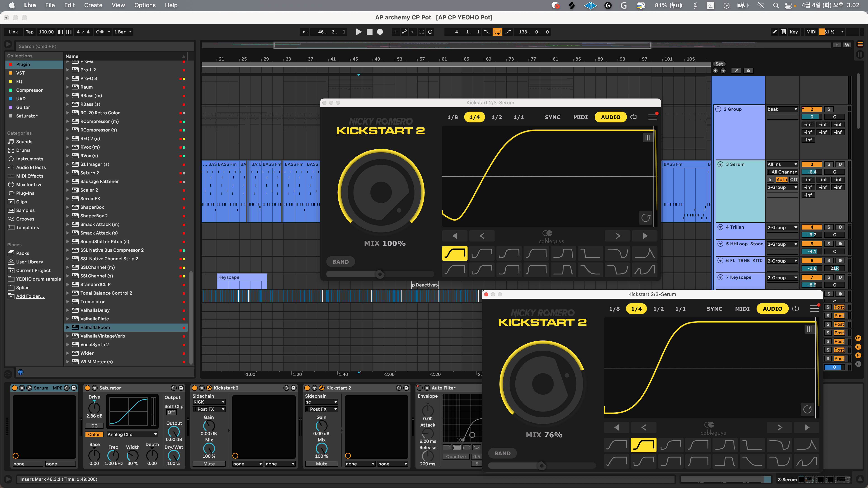The image size is (868, 488).
Task: Click the Link button in control bar
Action: pos(14,32)
